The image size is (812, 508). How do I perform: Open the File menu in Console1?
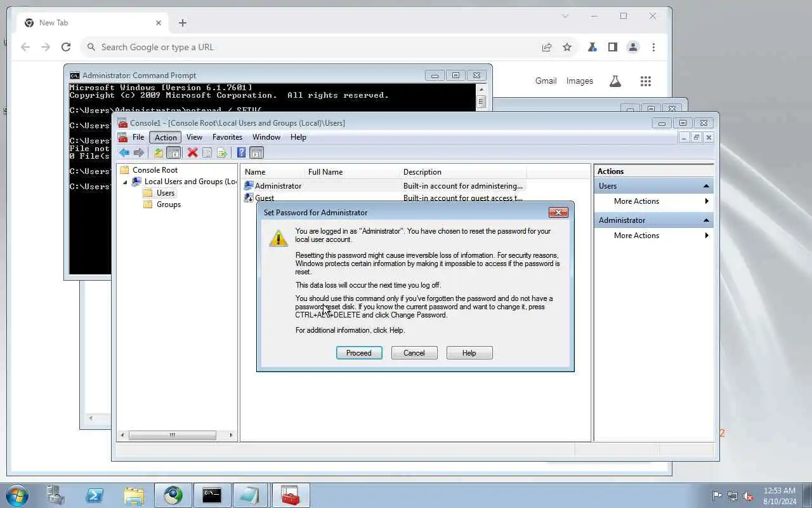[138, 137]
